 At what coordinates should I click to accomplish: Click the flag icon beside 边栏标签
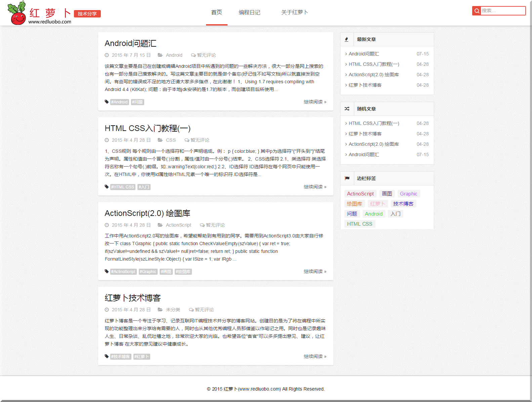(347, 178)
